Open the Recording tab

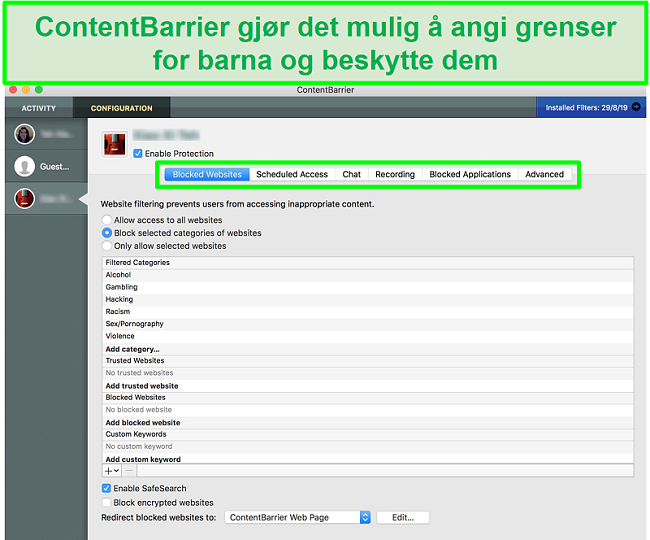(395, 174)
